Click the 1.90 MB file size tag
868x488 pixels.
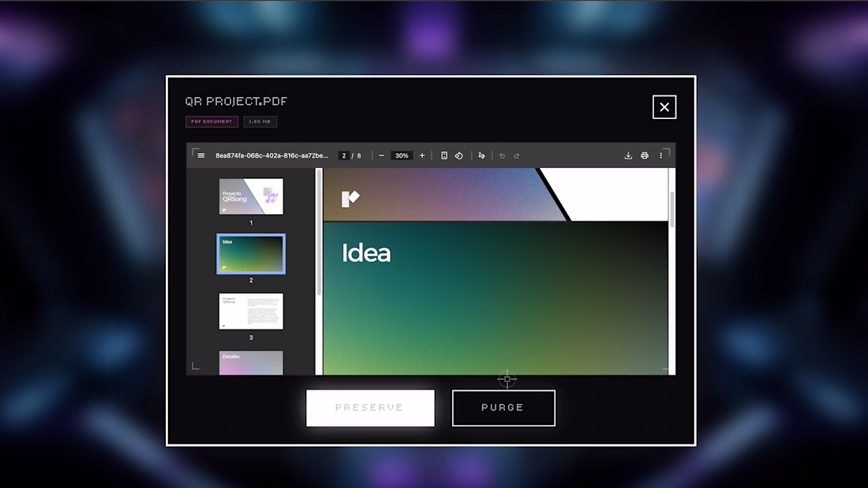click(260, 121)
